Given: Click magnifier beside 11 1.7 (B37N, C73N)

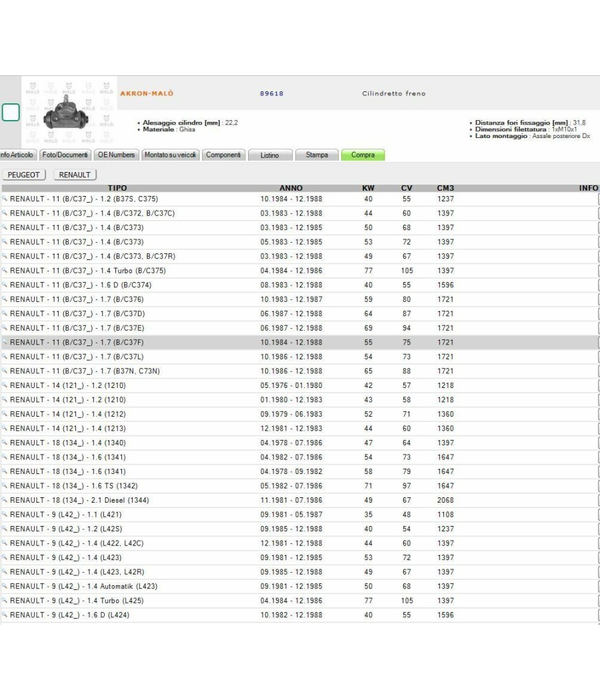Looking at the screenshot, I should (x=5, y=371).
